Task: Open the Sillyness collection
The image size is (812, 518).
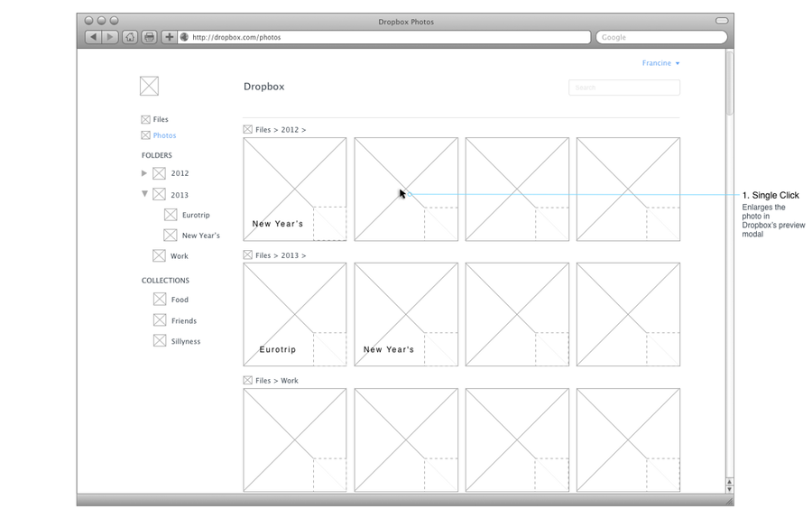Action: pos(186,341)
